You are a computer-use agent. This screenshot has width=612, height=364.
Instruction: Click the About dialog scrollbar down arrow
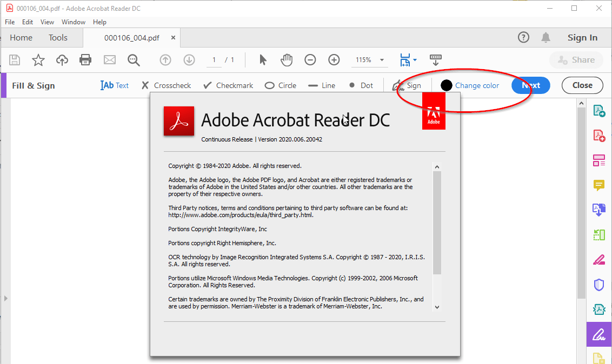[x=437, y=307]
